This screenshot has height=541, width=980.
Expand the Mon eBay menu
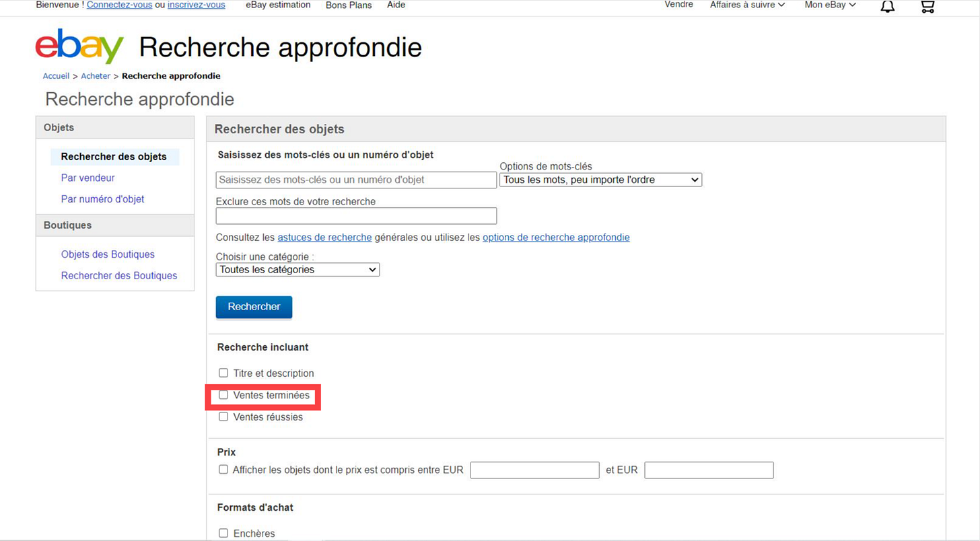pos(830,5)
